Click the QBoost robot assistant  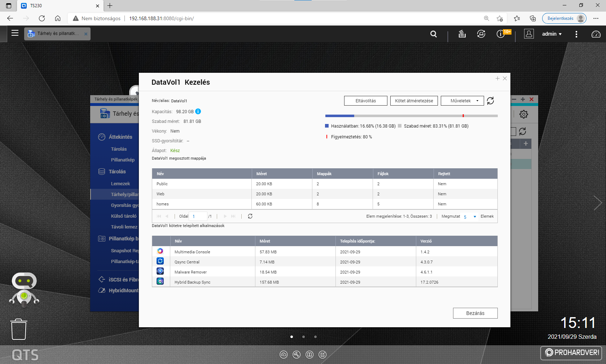point(24,290)
